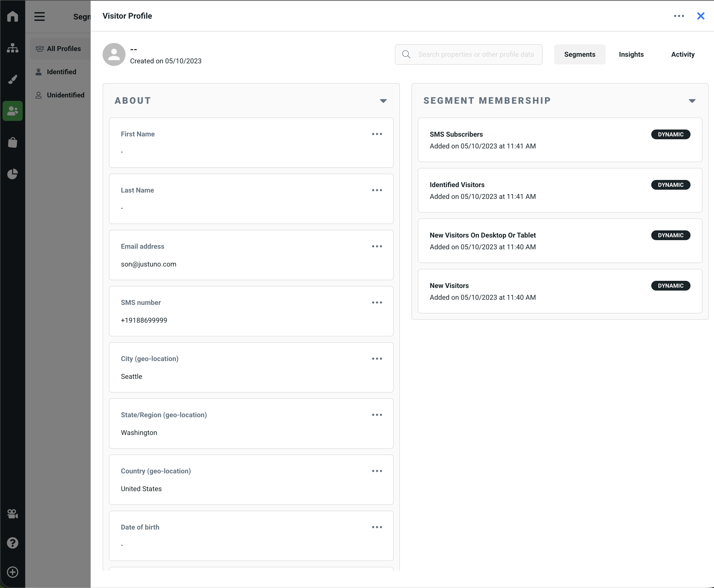This screenshot has width=714, height=588.
Task: Open the Identified Visitors segment
Action: pyautogui.click(x=560, y=190)
